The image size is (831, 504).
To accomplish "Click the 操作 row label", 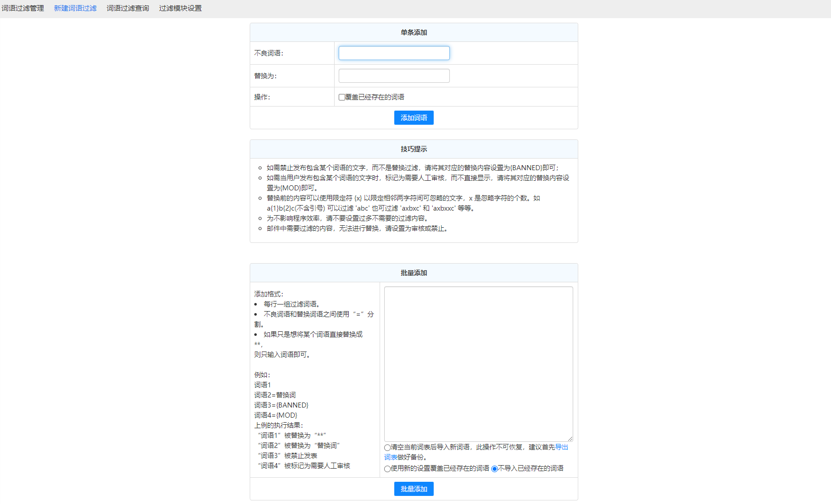I will pyautogui.click(x=262, y=97).
